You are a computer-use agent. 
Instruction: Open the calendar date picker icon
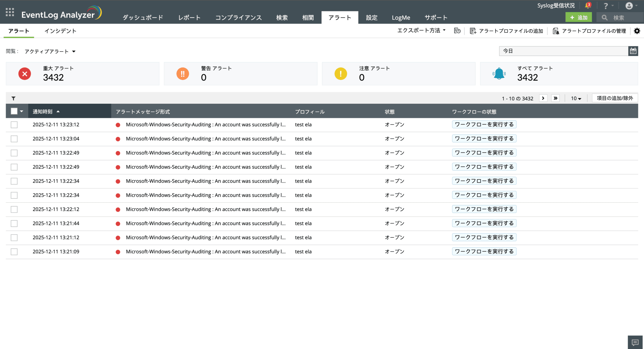tap(633, 51)
